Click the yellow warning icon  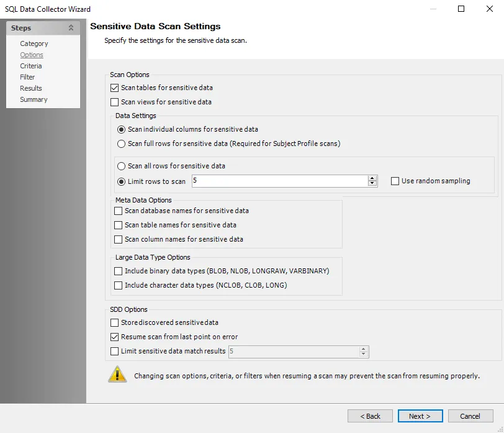click(x=117, y=374)
